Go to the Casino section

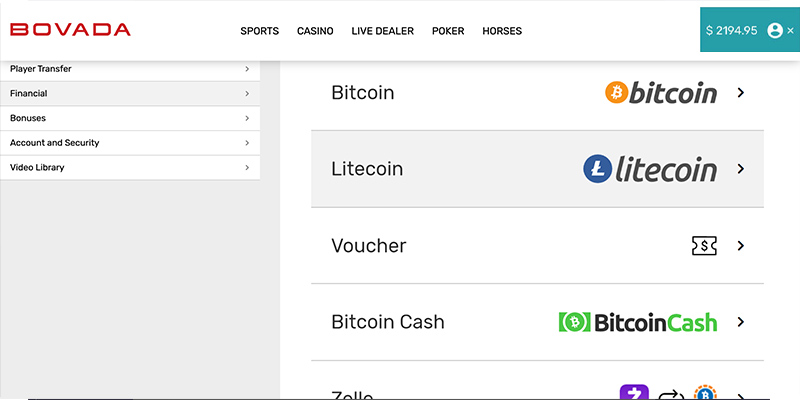(315, 31)
